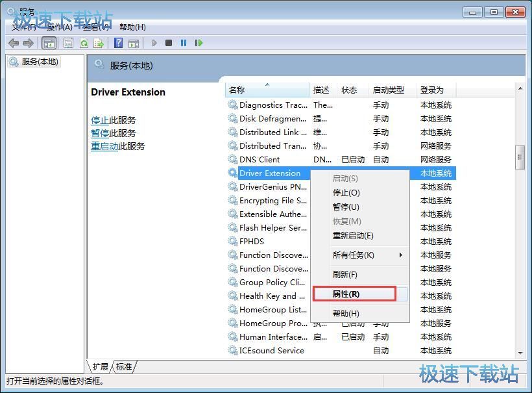
Task: Click the 重启动 link to restart service
Action: pos(104,146)
